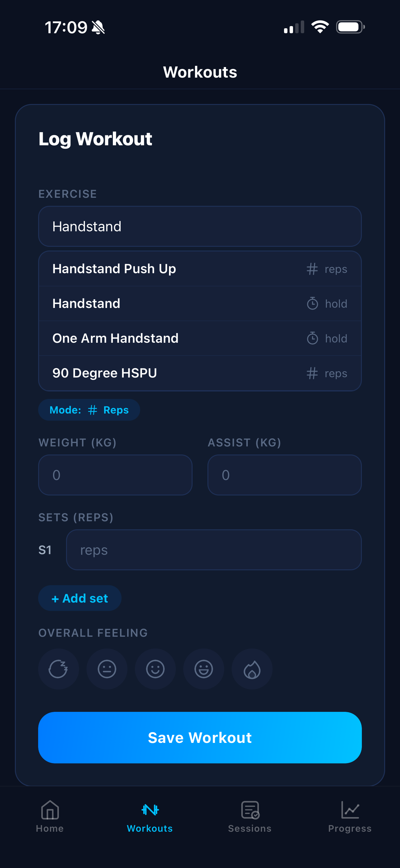Screen dimensions: 400x868
Task: Tap the Weight (KG) input field
Action: pos(115,475)
